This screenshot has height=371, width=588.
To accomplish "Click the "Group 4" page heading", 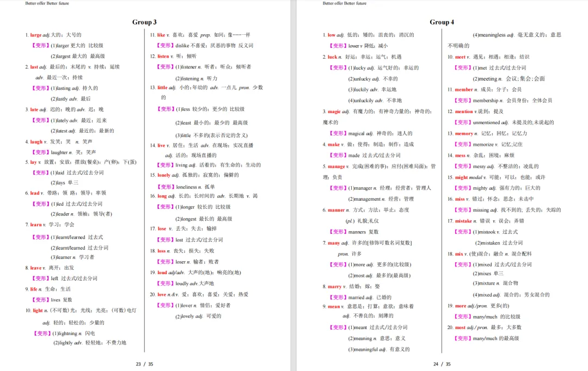I will [x=442, y=22].
